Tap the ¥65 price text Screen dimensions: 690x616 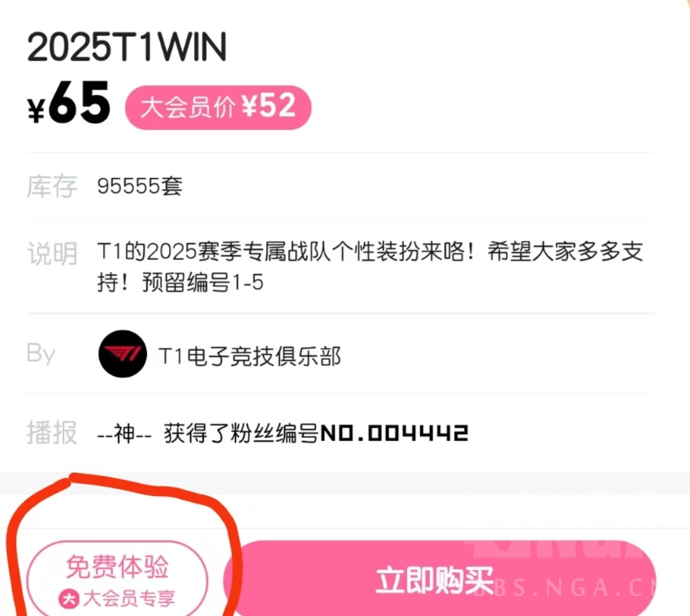[68, 103]
